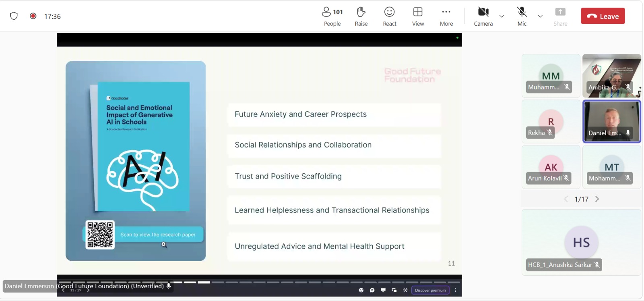Open the React emoji menu
Image resolution: width=644 pixels, height=301 pixels.
(x=389, y=17)
